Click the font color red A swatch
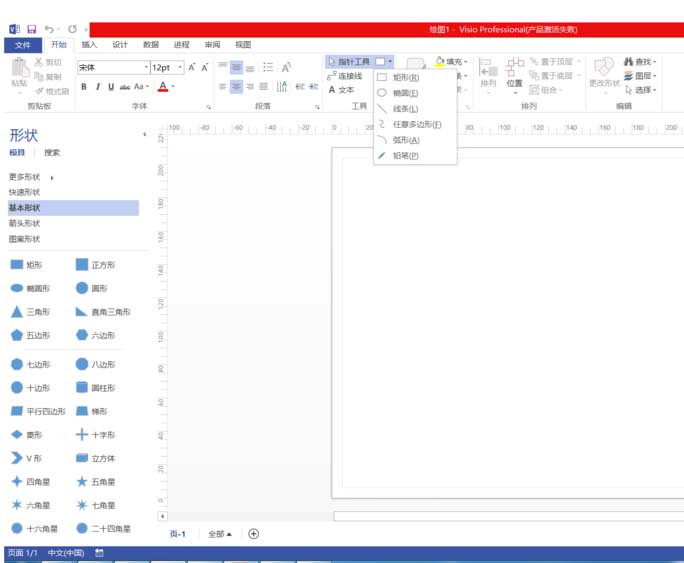This screenshot has height=563, width=684. pyautogui.click(x=163, y=87)
